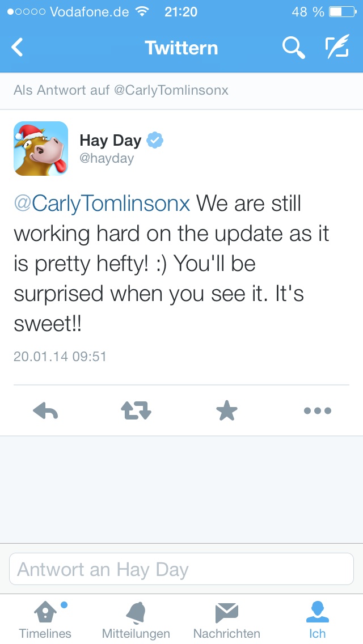Open the @hayday handle

pyautogui.click(x=107, y=158)
